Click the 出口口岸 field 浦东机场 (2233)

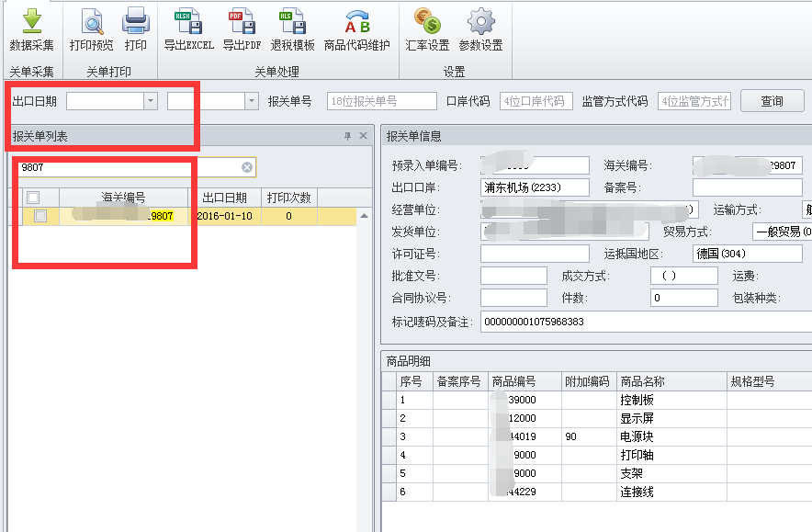pyautogui.click(x=535, y=187)
